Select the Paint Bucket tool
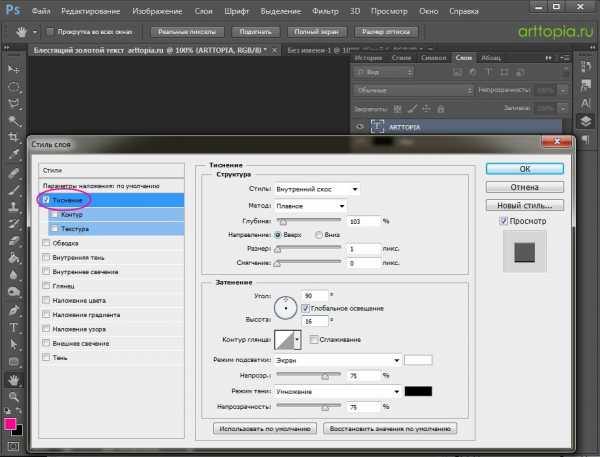This screenshot has height=457, width=600. click(x=14, y=258)
